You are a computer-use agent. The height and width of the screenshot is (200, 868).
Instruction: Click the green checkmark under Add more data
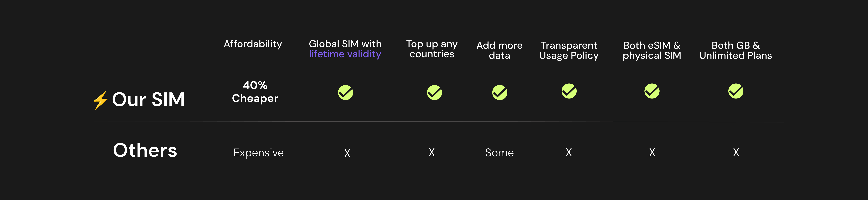point(499,92)
